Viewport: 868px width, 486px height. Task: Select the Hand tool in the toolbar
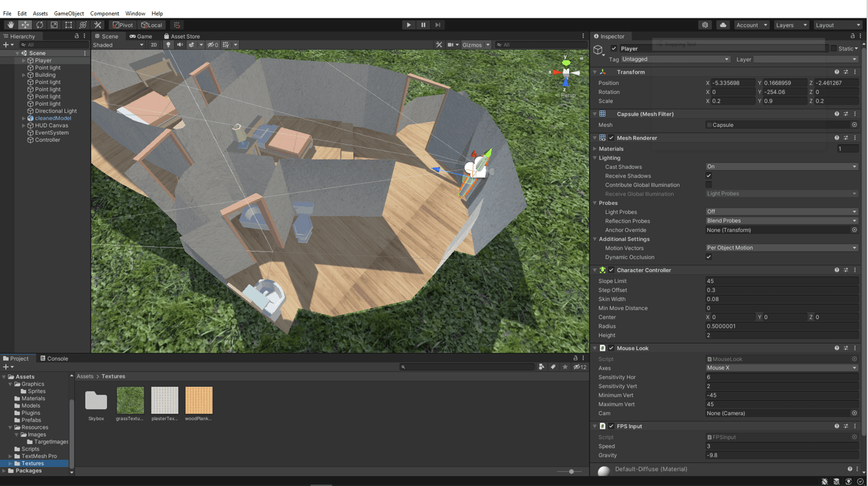point(11,25)
